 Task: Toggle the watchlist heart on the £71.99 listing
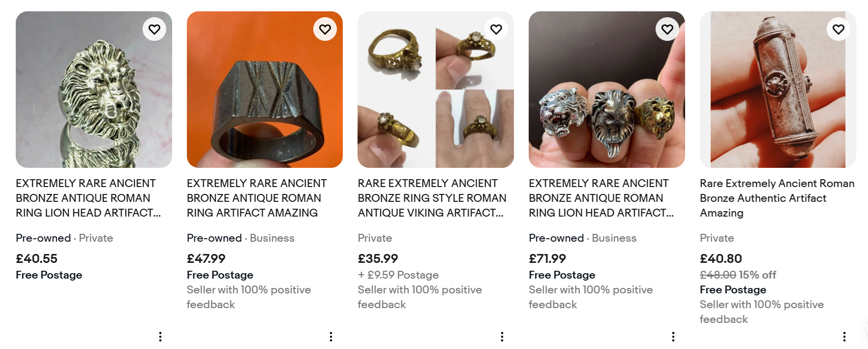(x=667, y=29)
